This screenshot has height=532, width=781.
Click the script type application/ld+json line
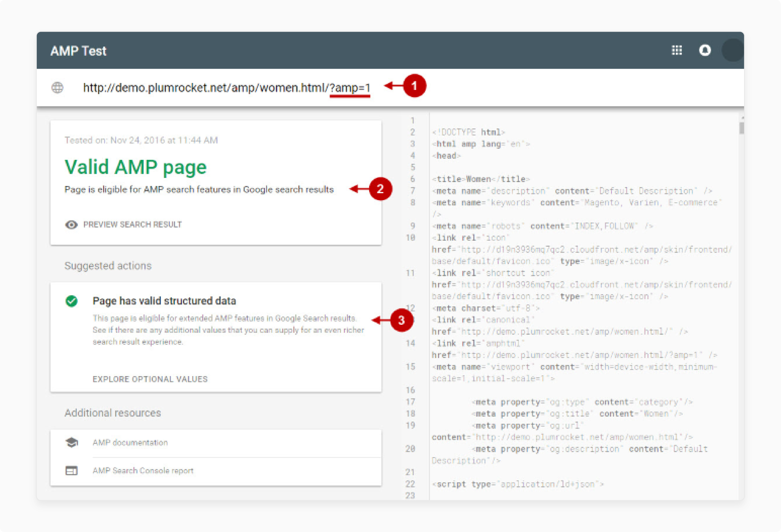point(518,484)
